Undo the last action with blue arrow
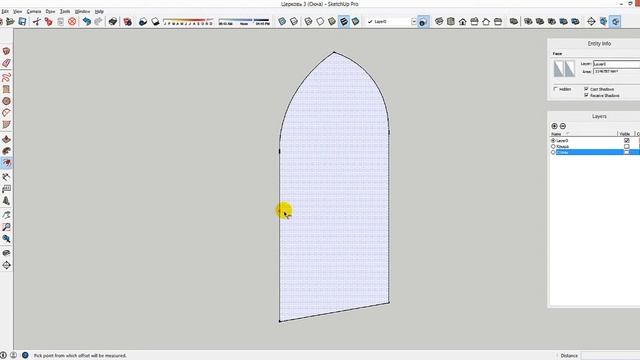 87,21
